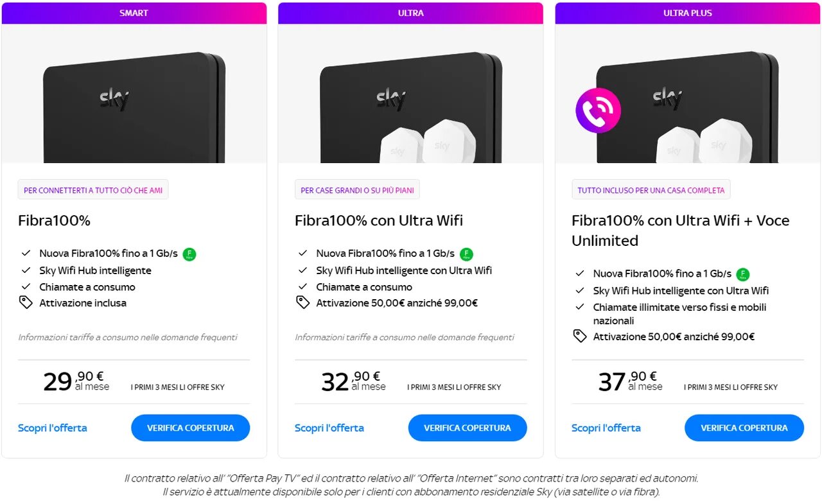822x504 pixels.
Task: Click green fiber badge in Ultra plan
Action: (x=467, y=254)
